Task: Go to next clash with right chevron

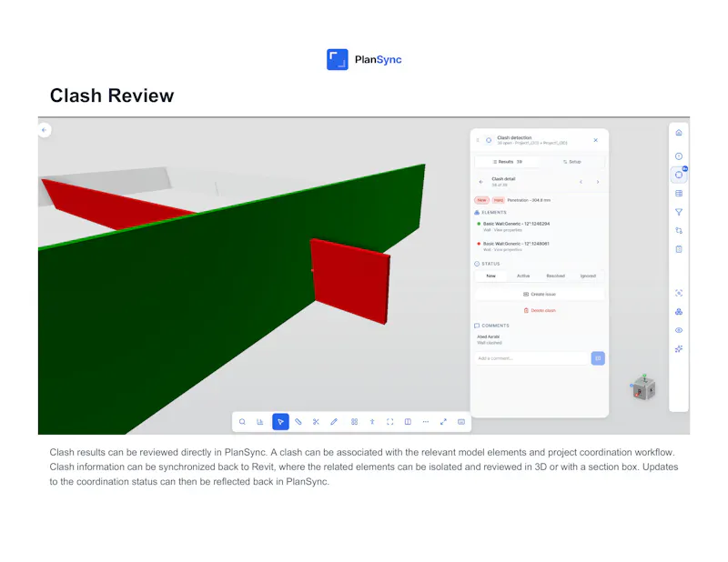Action: point(598,182)
